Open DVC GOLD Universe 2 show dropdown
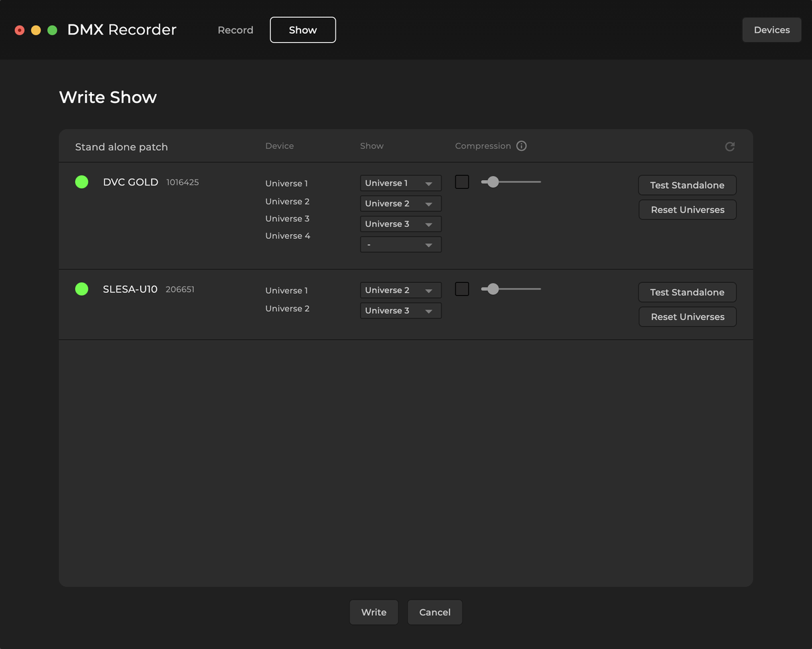Screen dimensions: 812x649 click(x=401, y=204)
